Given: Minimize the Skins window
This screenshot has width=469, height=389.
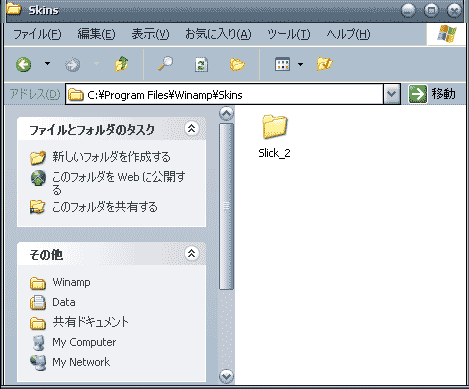Looking at the screenshot, I should click(x=408, y=10).
